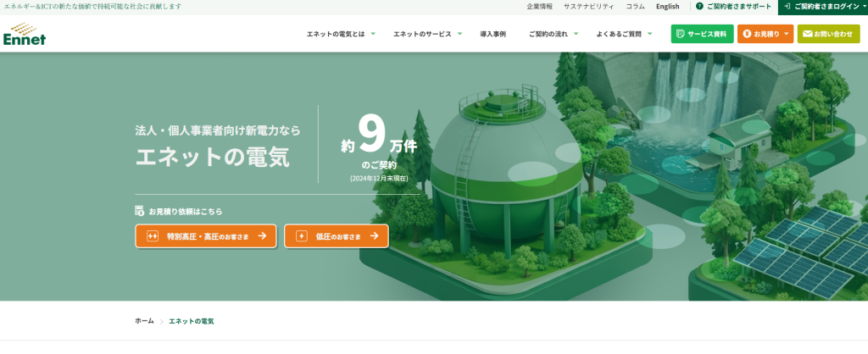Click the single-bolt icon in 低圧 button

click(301, 236)
